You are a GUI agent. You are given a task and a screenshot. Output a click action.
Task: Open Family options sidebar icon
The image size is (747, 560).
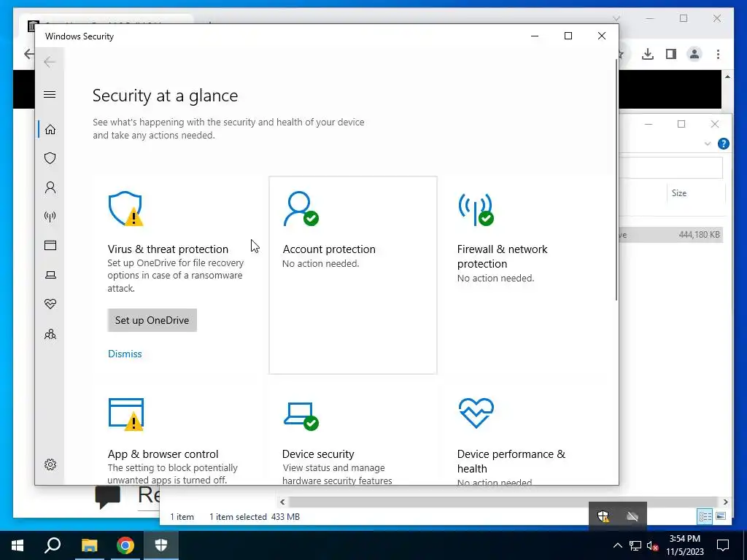point(50,334)
